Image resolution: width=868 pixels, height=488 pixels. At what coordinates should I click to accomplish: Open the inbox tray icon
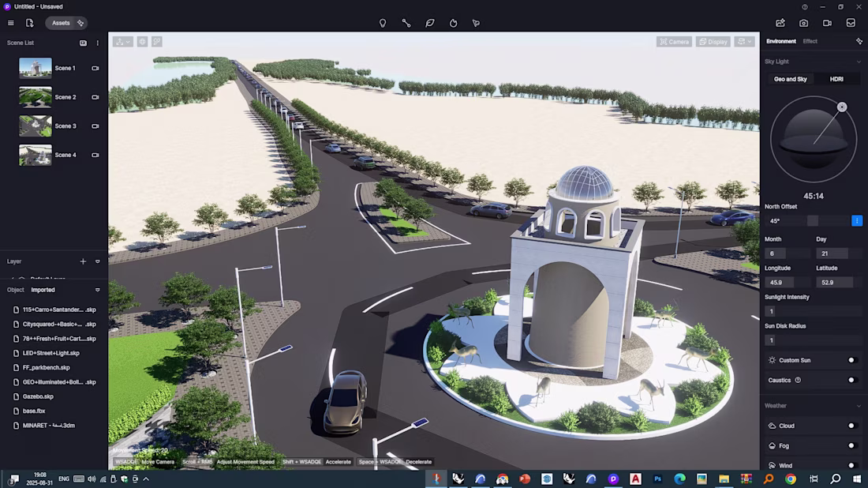(x=851, y=23)
